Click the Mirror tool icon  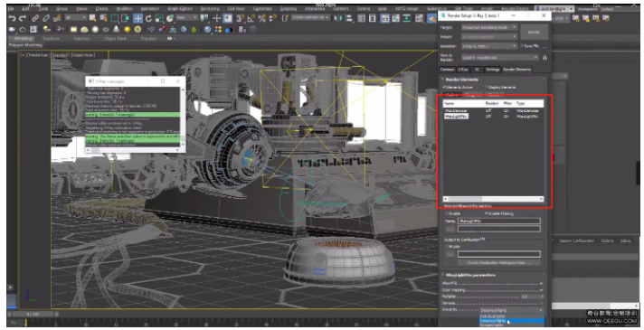(x=338, y=18)
